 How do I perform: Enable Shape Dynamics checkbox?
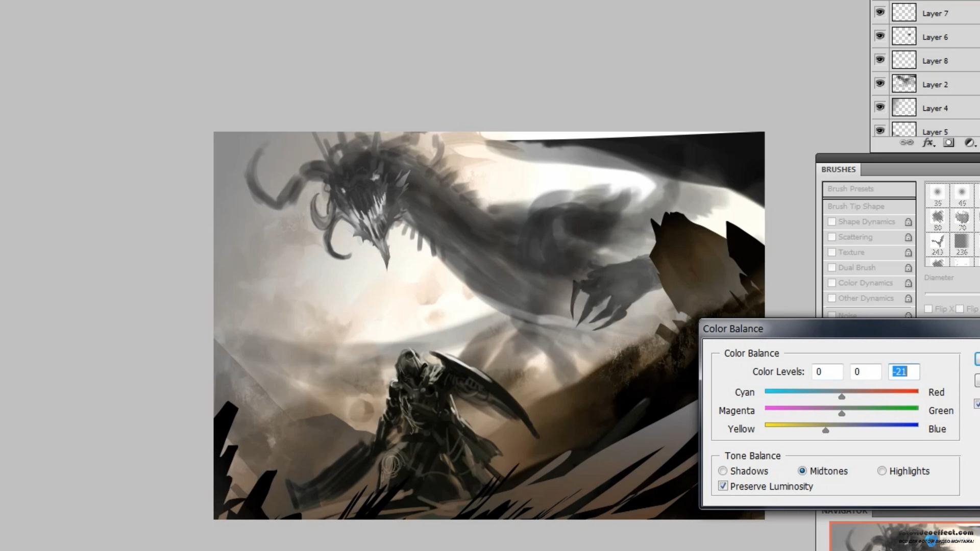[x=832, y=222]
